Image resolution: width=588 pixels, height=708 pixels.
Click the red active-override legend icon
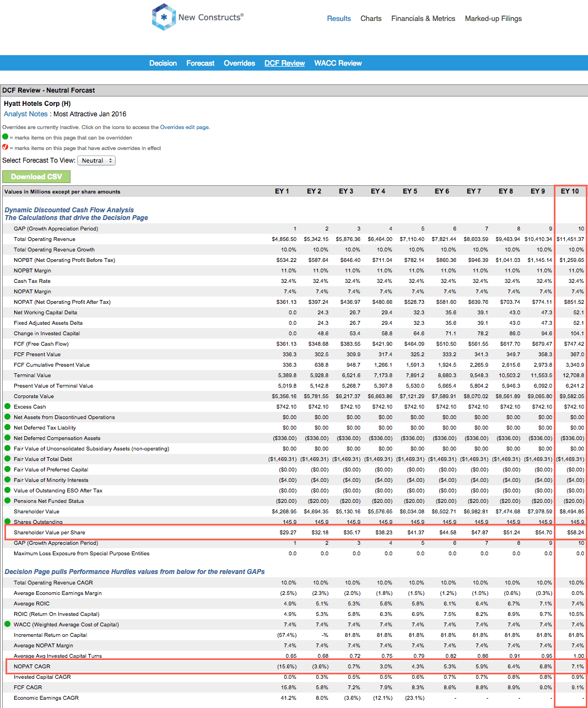pyautogui.click(x=6, y=147)
